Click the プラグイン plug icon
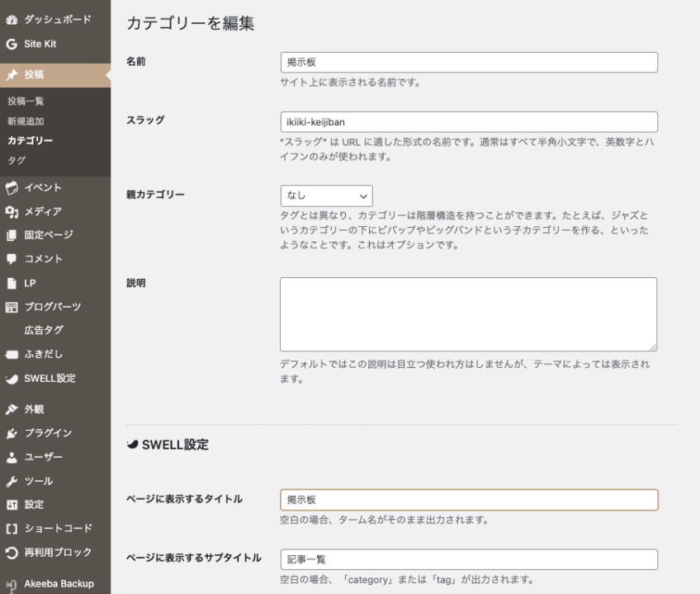The height and width of the screenshot is (594, 700). 12,433
